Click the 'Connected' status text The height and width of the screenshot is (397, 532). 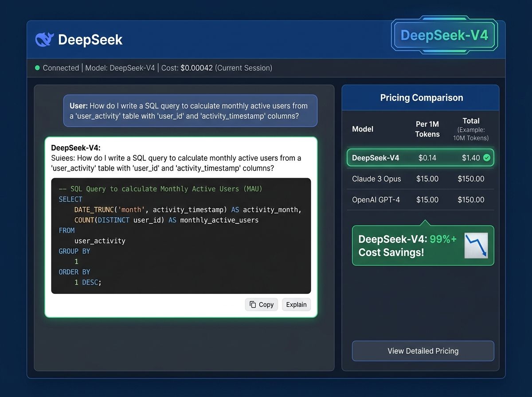tap(61, 68)
